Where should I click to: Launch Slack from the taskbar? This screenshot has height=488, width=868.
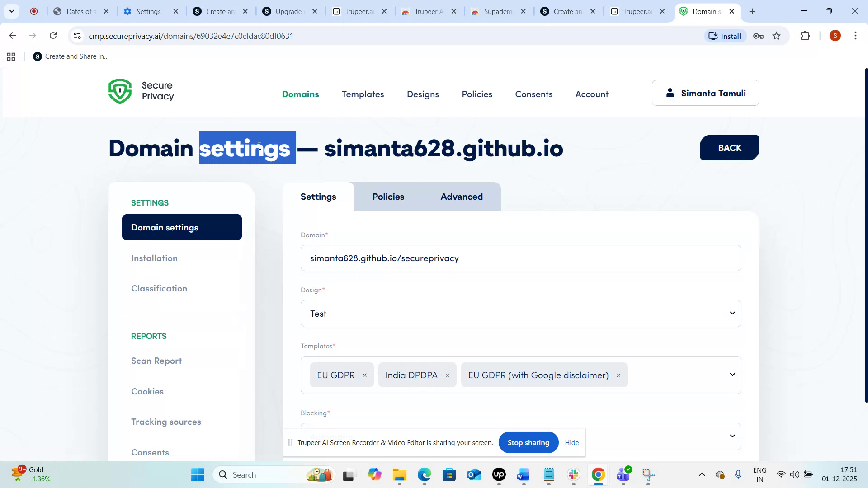[573, 474]
